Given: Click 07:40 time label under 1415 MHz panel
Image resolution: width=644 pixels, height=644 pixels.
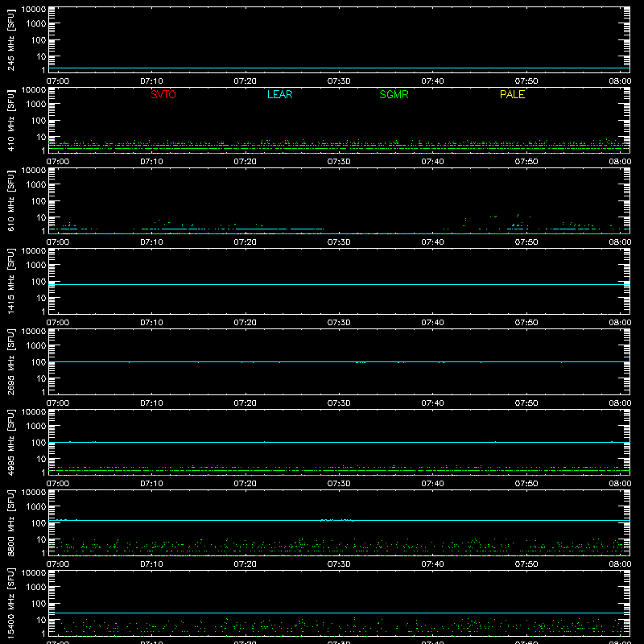Looking at the screenshot, I should [x=432, y=323].
